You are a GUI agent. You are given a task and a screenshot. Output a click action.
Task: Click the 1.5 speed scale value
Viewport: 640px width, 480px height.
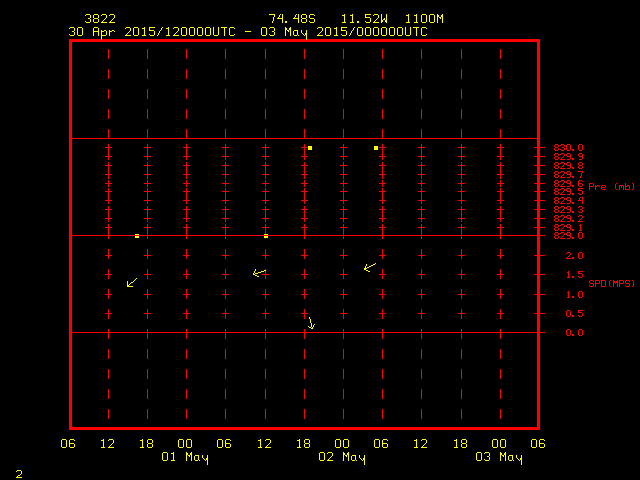[574, 275]
